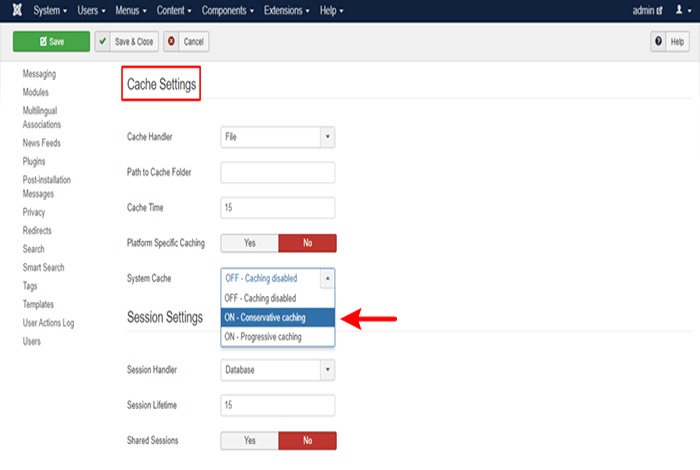Choose ON - Progressive caching option
This screenshot has width=700, height=470.
277,337
